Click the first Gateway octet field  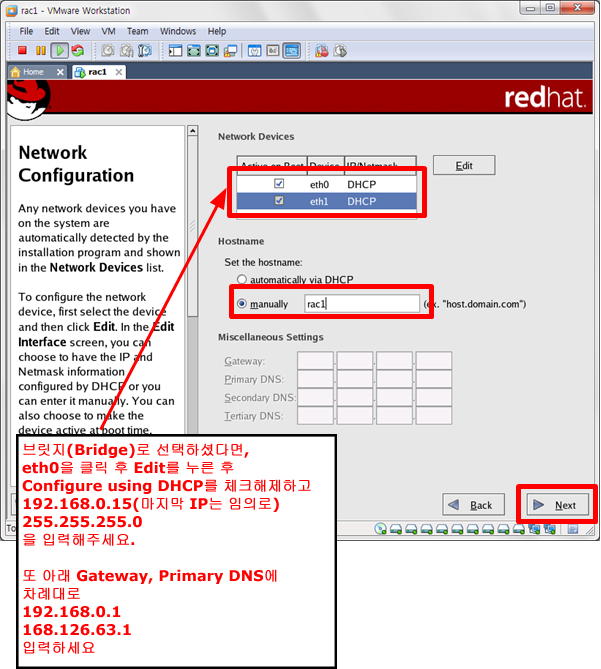tap(315, 361)
